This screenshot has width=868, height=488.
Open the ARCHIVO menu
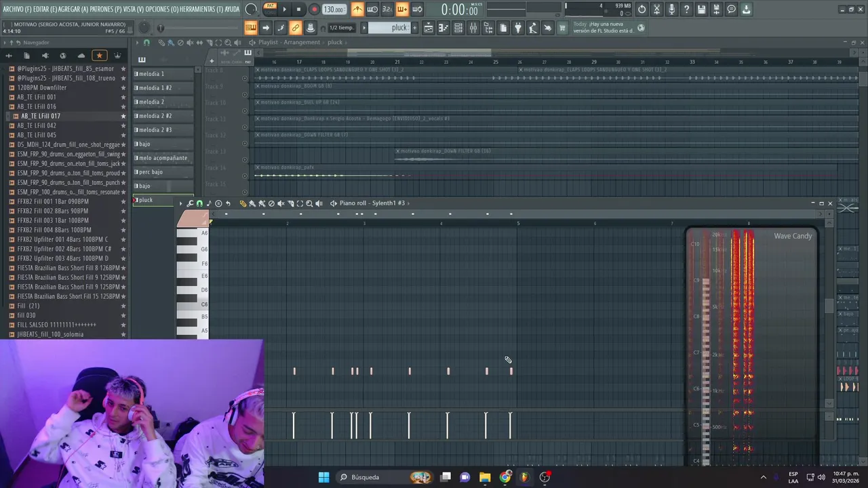pyautogui.click(x=17, y=9)
